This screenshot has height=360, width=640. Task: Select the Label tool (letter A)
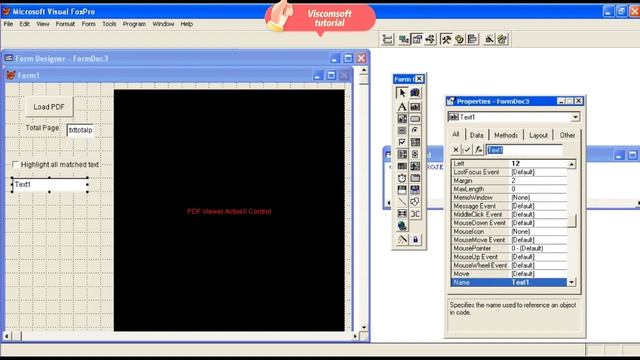402,107
